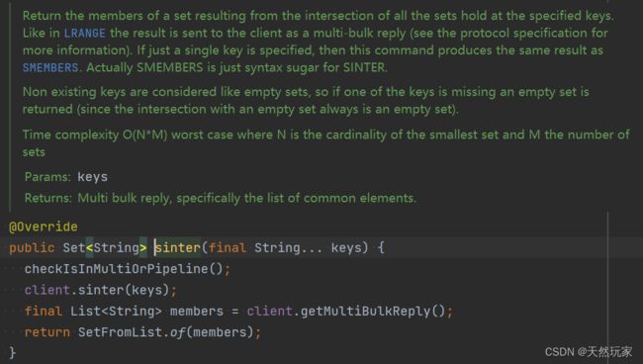Click the getMultiBulkReply() method call

pos(373,312)
